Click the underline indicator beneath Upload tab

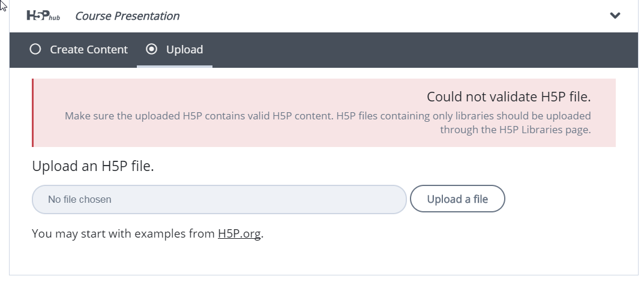pos(175,67)
